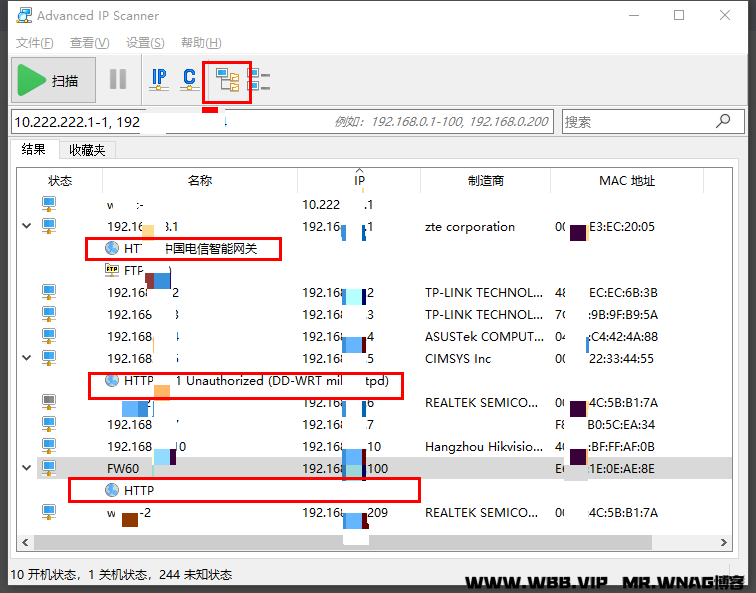Sort by the 制造商 column header

coord(485,181)
